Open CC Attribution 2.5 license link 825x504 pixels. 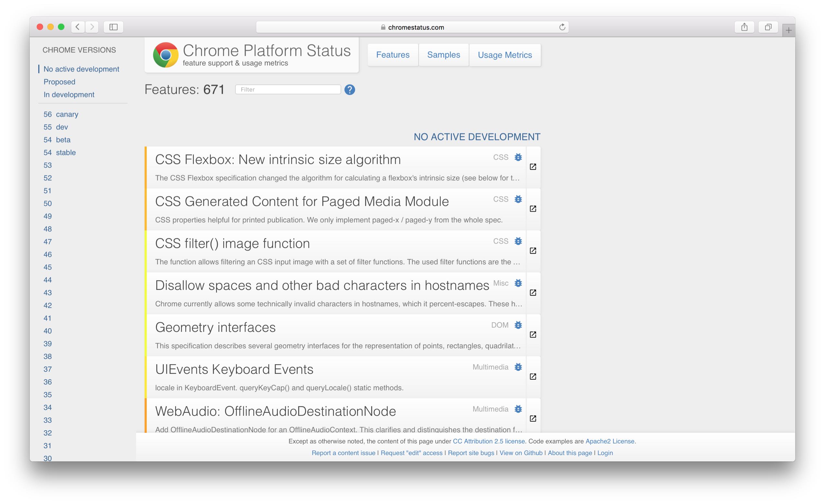[489, 441]
